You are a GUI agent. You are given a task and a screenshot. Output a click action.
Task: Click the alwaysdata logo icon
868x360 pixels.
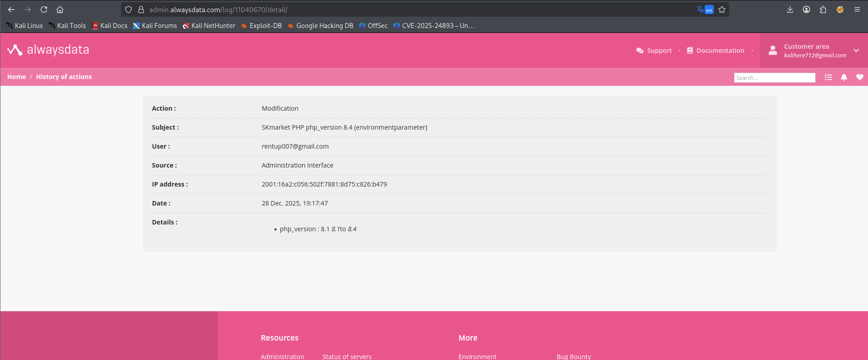tap(14, 50)
